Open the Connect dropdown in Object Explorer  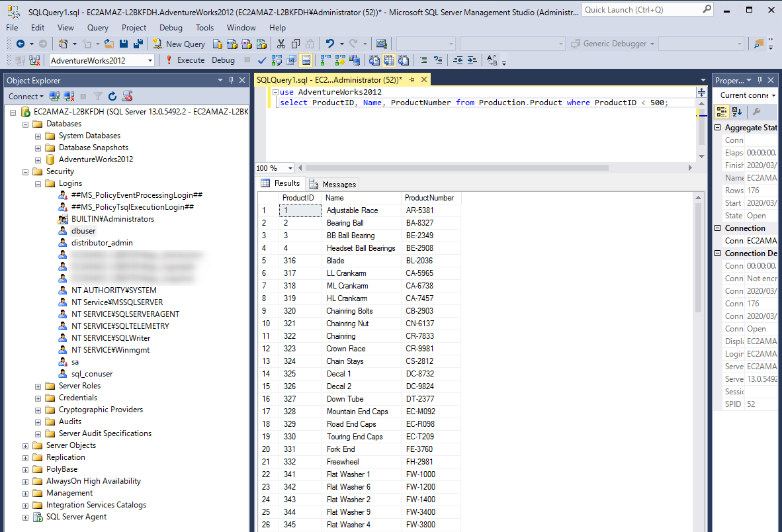click(x=26, y=96)
